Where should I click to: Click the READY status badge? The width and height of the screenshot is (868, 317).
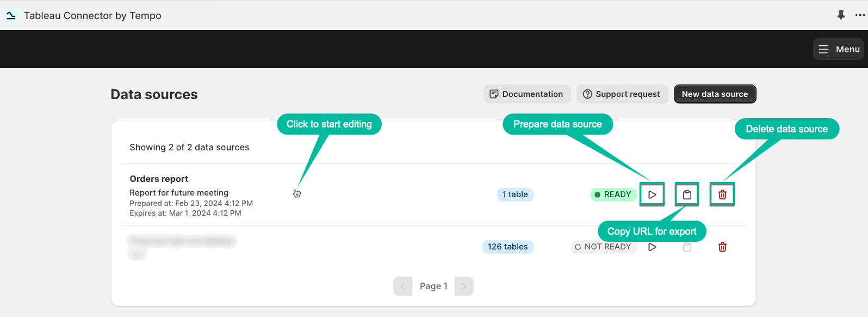[x=613, y=194]
